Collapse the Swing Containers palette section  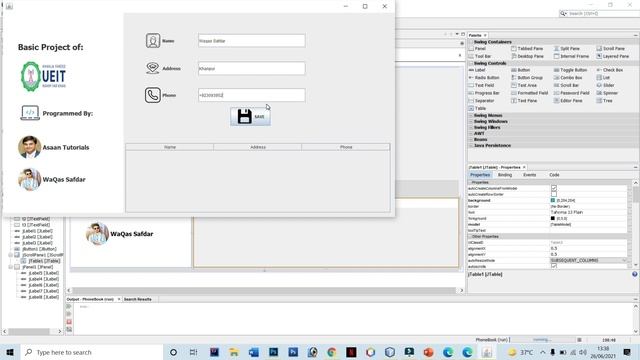(x=471, y=42)
